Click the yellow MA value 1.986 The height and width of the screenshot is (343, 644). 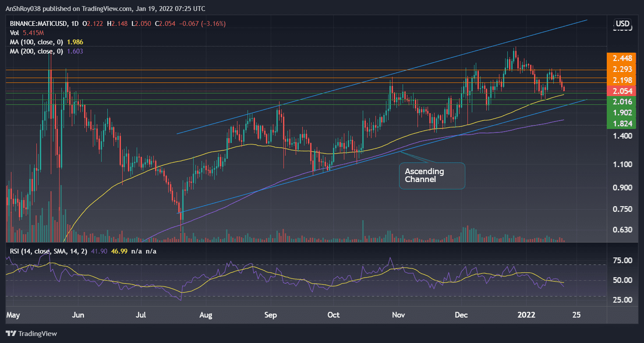point(76,42)
